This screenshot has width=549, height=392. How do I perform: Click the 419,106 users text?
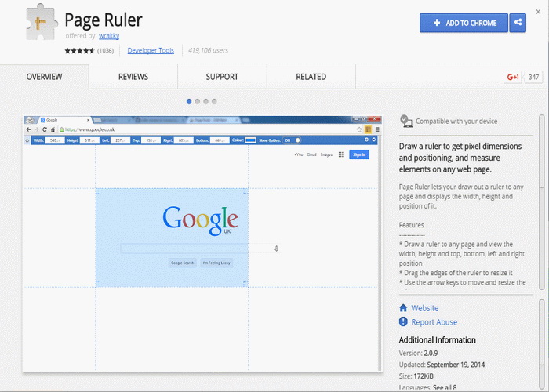pos(208,50)
